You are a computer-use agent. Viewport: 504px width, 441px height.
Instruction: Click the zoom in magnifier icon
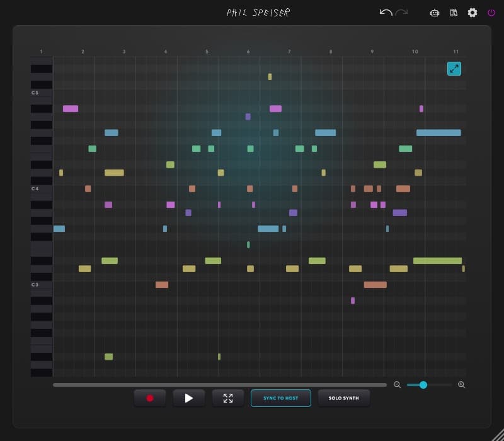[461, 385]
